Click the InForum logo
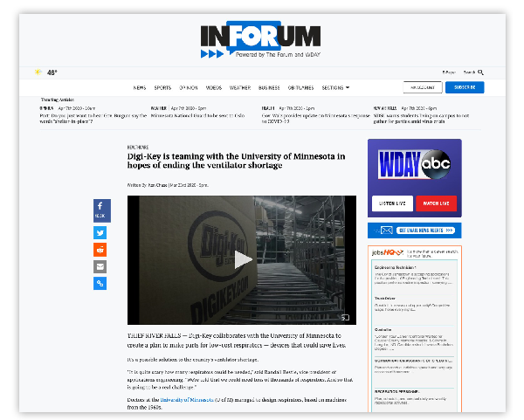Viewport: 524px width, 420px height. pos(260,39)
